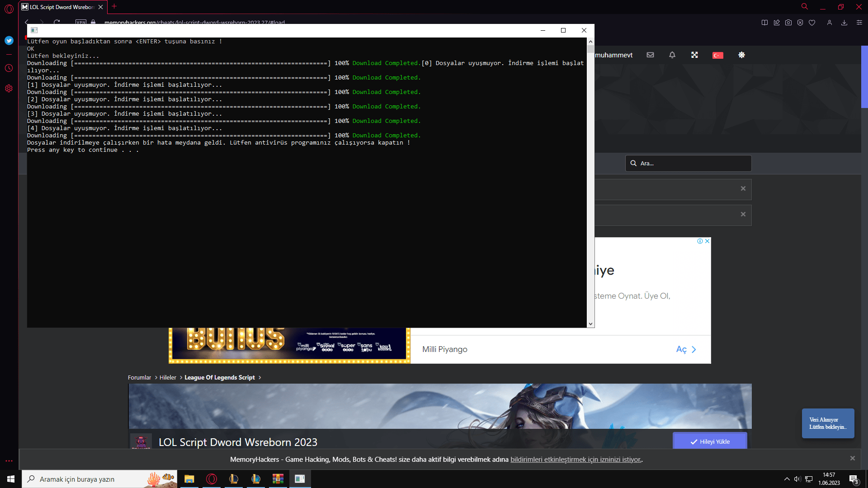Go to Hileler breadcrumb

pyautogui.click(x=168, y=378)
